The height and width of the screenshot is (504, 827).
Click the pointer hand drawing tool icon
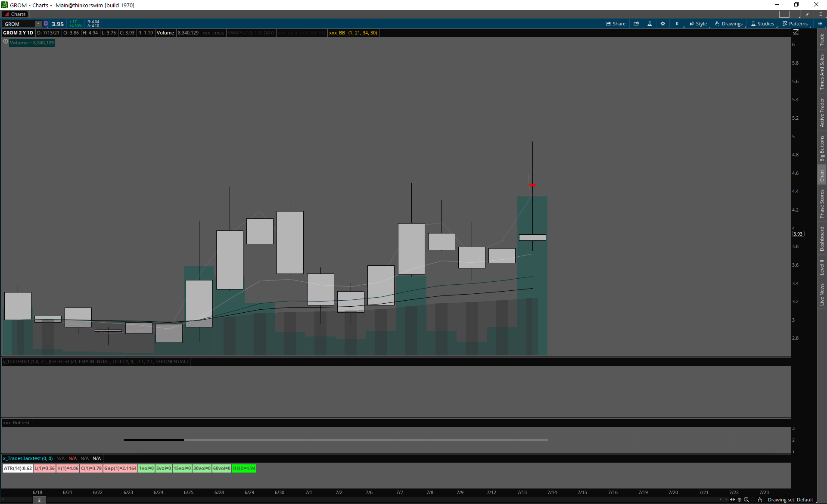[x=760, y=500]
